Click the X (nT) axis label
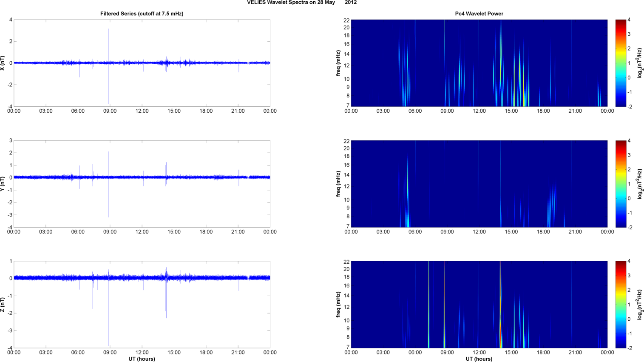Viewport: 644px width, 362px height. pos(3,63)
